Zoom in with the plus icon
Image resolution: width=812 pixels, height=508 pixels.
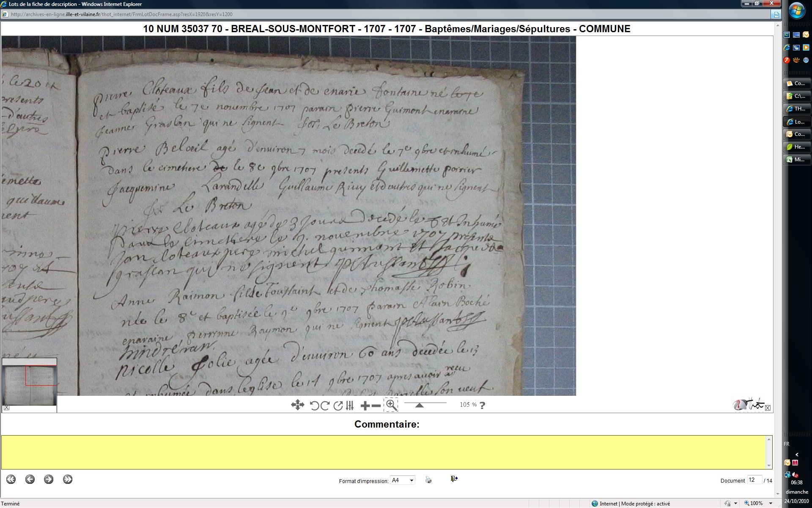[365, 406]
